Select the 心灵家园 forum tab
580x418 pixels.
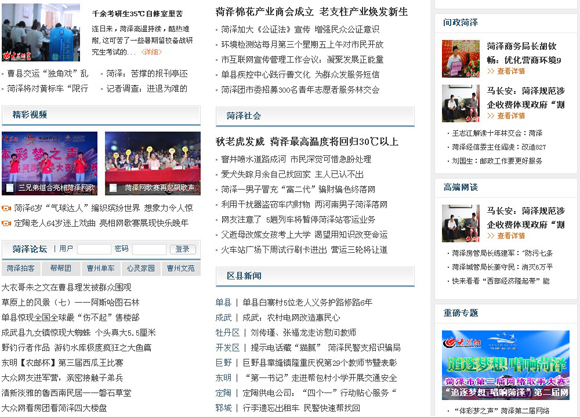tap(141, 268)
